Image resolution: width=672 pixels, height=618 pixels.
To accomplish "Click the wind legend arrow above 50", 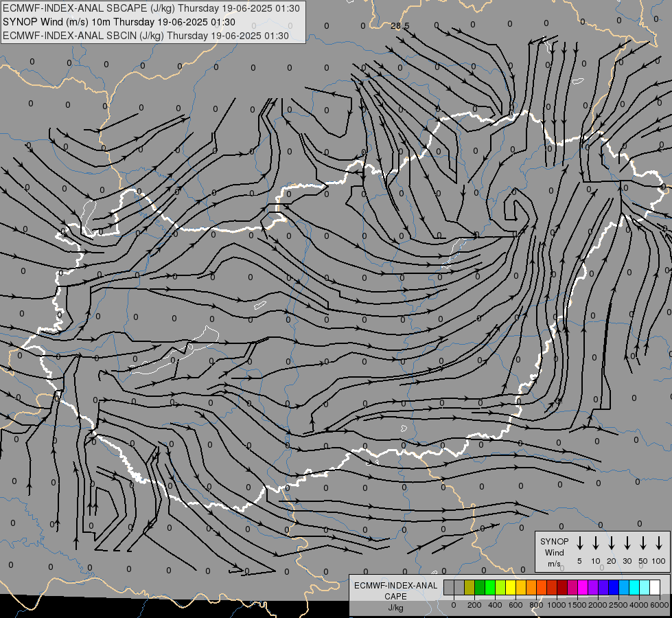I will 643,542.
